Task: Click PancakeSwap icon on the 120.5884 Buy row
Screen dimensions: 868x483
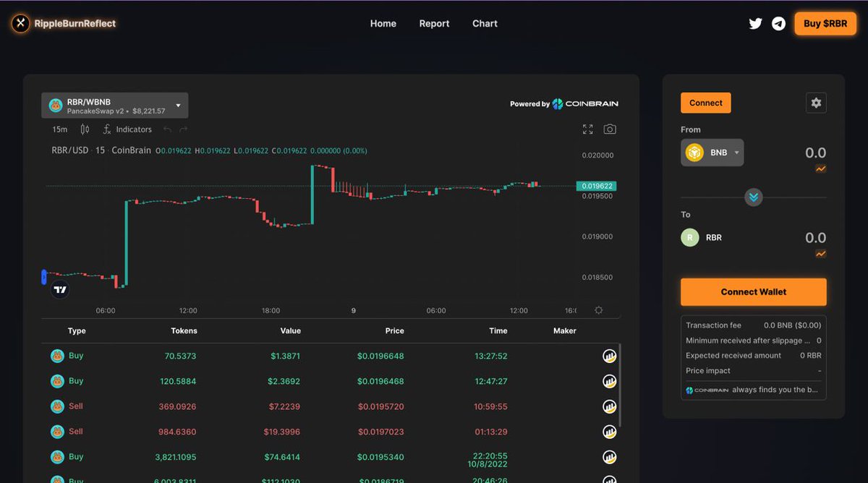Action: click(x=57, y=381)
